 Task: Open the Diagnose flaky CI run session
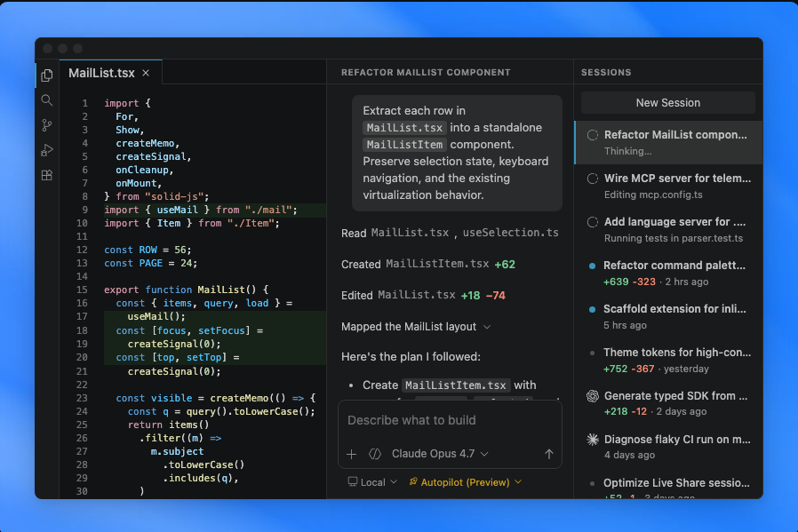click(668, 447)
